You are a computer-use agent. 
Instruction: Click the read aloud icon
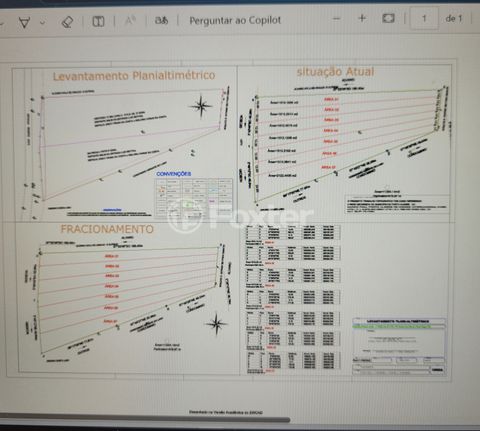coord(130,21)
